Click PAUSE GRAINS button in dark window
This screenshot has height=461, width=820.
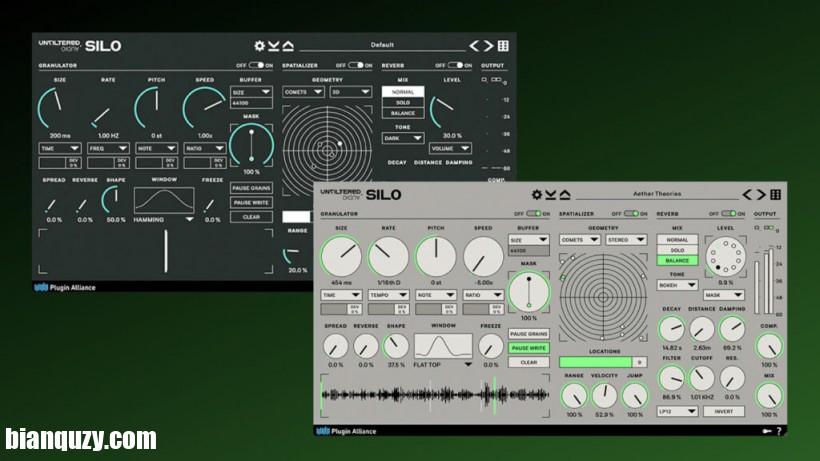[x=251, y=188]
